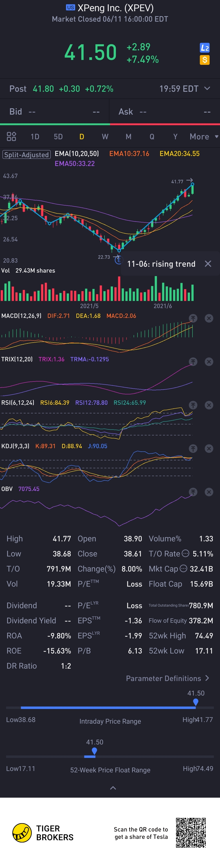The image size is (220, 868).
Task: Tap the Flow of Equity 378.2M value
Action: [201, 620]
